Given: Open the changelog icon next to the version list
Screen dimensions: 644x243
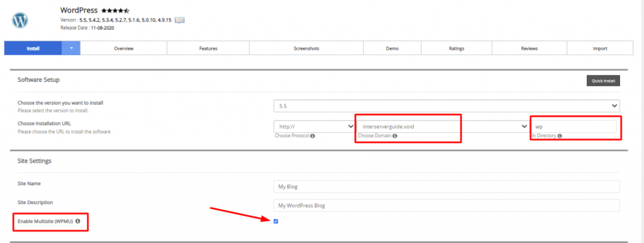Looking at the screenshot, I should (179, 20).
